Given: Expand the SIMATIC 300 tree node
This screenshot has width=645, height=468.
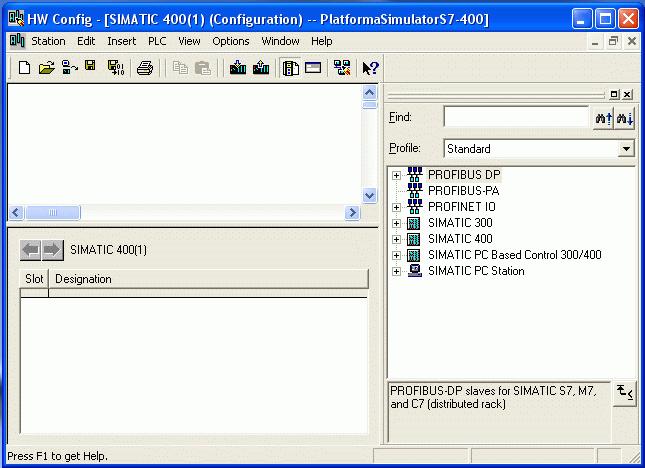Looking at the screenshot, I should pos(396,223).
